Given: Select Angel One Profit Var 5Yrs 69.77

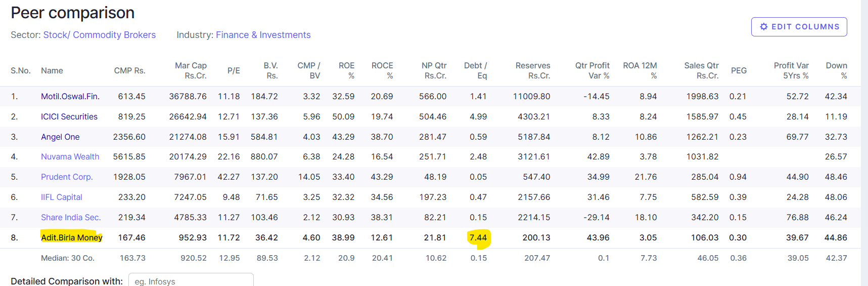Looking at the screenshot, I should (x=798, y=137).
